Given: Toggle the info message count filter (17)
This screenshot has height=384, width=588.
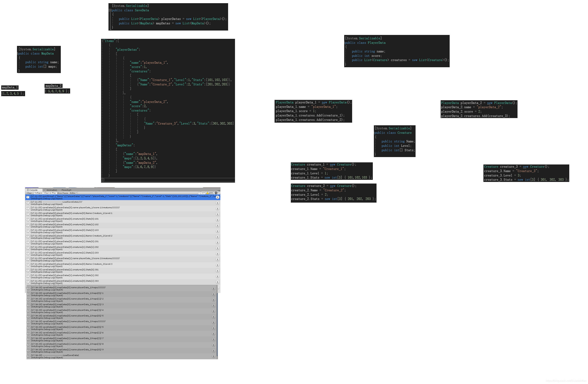Looking at the screenshot, I should pos(202,193).
